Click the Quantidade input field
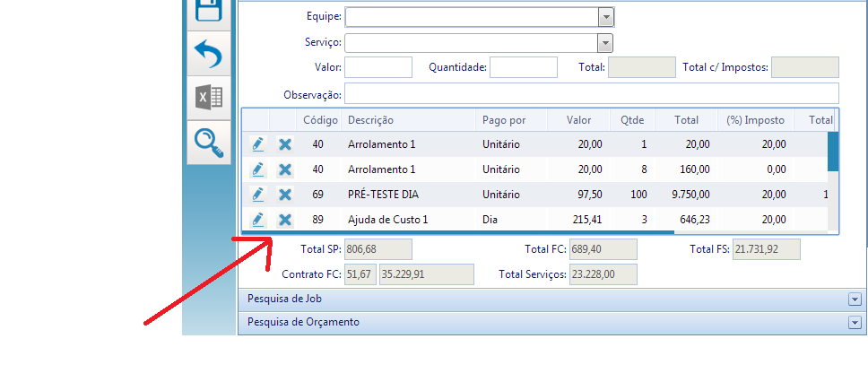Screen dimensions: 868x382 click(523, 67)
